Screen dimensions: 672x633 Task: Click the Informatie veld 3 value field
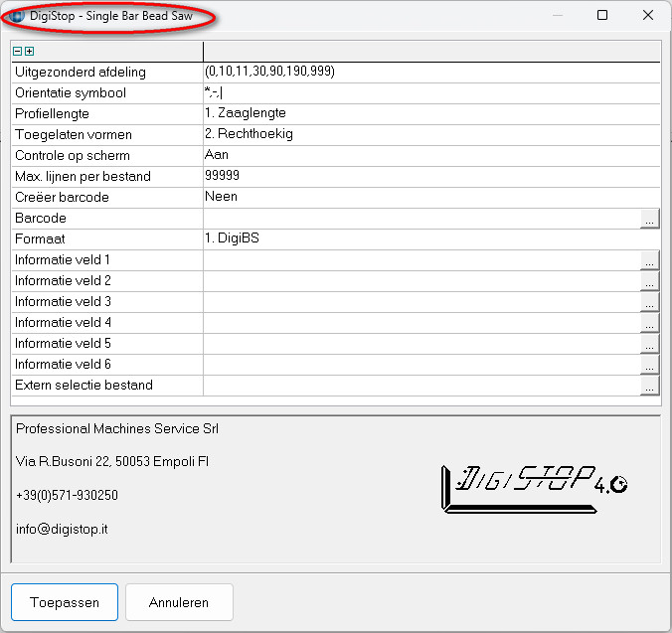point(421,302)
